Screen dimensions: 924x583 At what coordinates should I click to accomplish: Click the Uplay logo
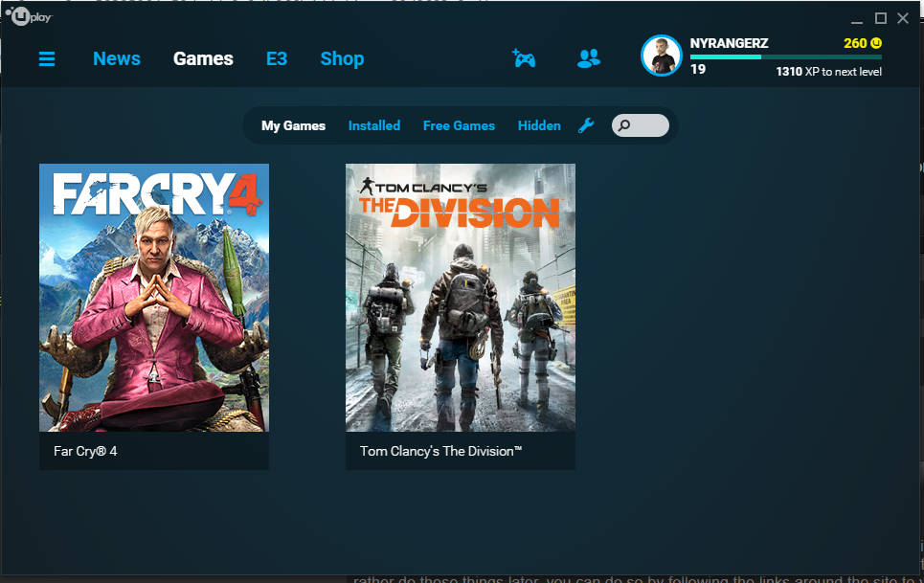click(x=29, y=16)
